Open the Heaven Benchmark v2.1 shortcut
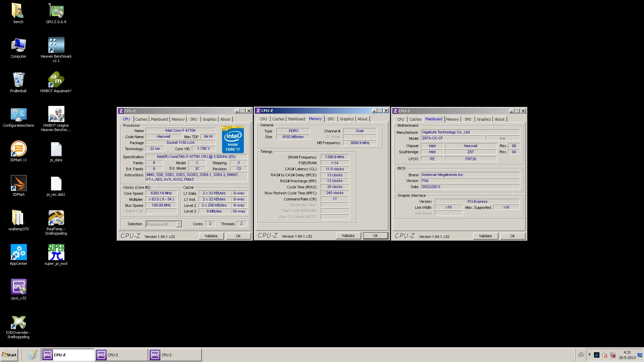Screen dimensions: 644x362 56,45
